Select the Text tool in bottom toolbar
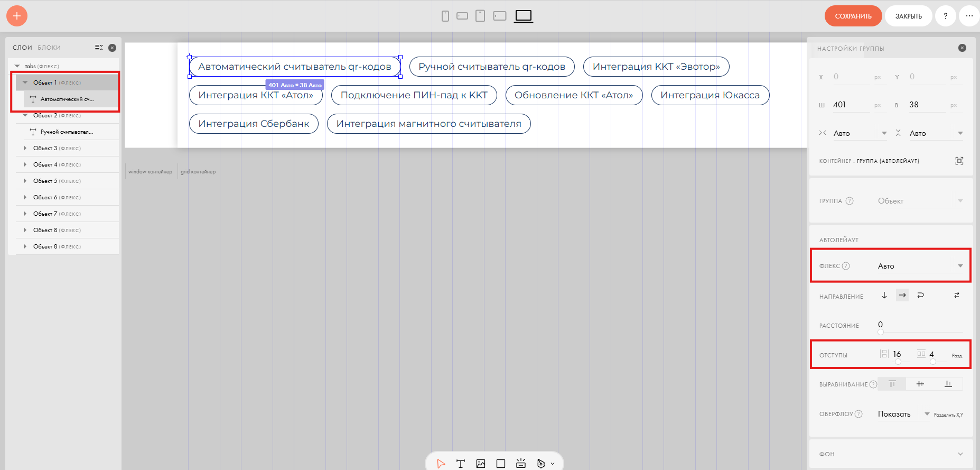 pos(461,464)
